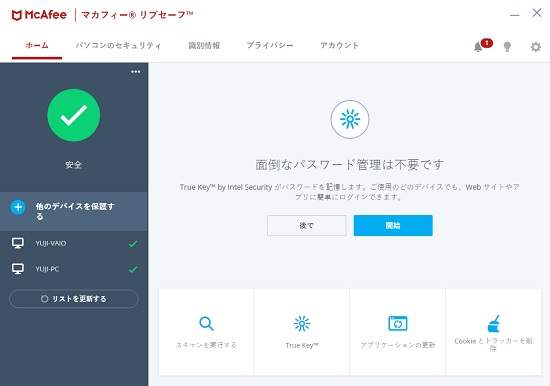Click the アプリケーションの更新 label
The image size is (550, 386).
[x=398, y=345]
